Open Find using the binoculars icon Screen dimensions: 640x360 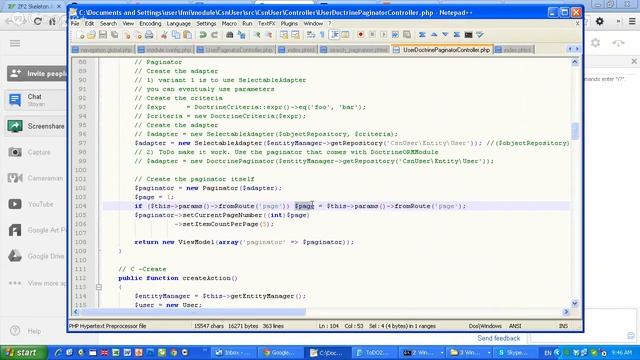[229, 35]
